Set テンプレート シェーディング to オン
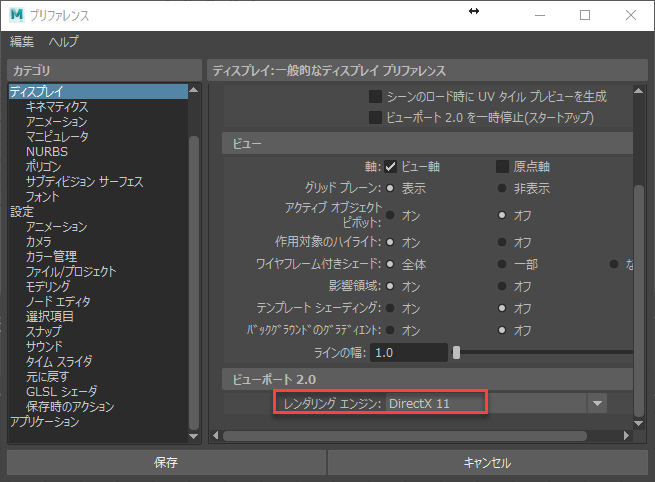 pyautogui.click(x=390, y=308)
